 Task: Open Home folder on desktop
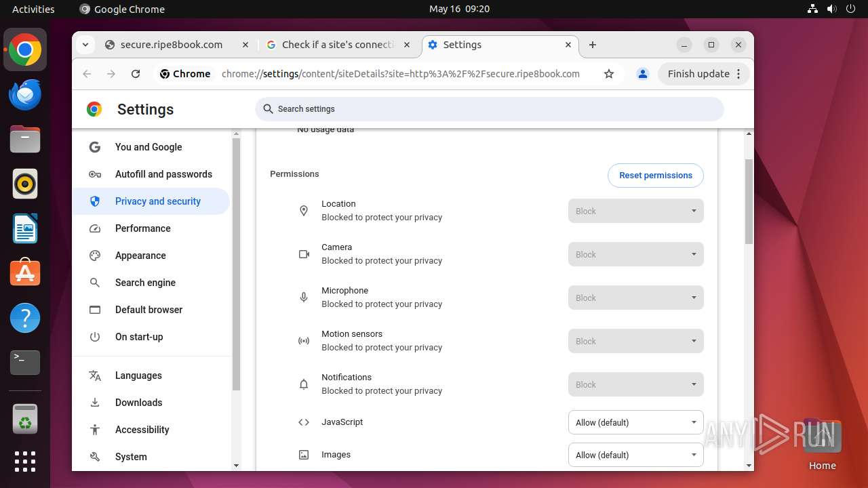[x=822, y=444]
